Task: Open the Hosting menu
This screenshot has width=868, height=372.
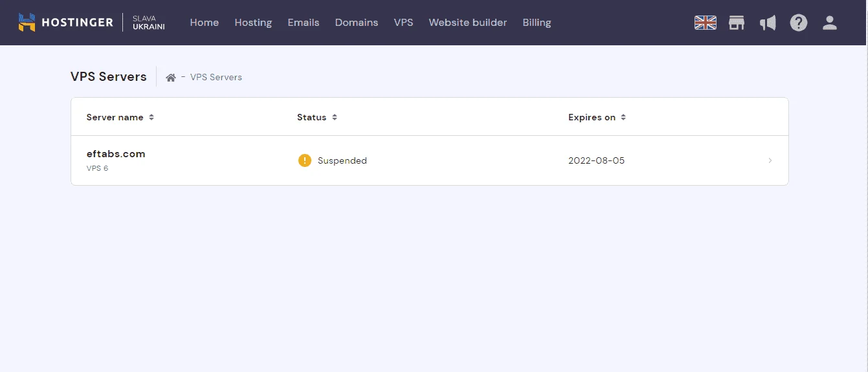Action: [253, 23]
